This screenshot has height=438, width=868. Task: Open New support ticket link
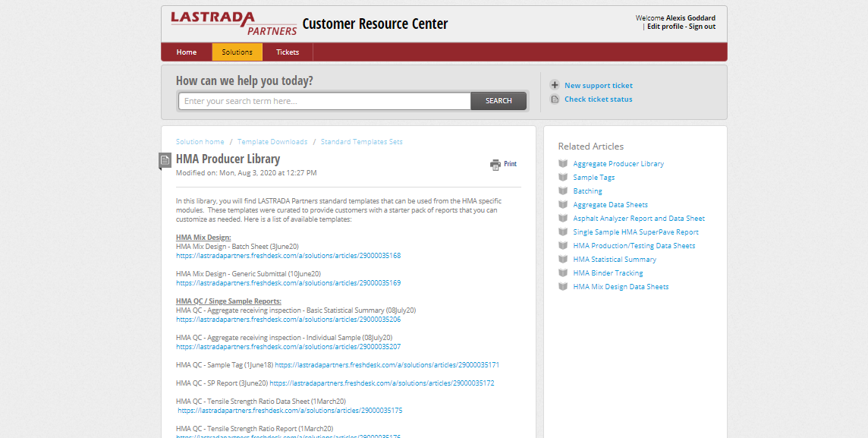coord(599,86)
